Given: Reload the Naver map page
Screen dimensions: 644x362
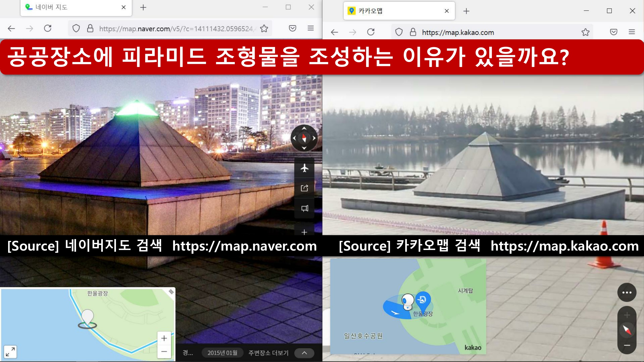Looking at the screenshot, I should (48, 28).
